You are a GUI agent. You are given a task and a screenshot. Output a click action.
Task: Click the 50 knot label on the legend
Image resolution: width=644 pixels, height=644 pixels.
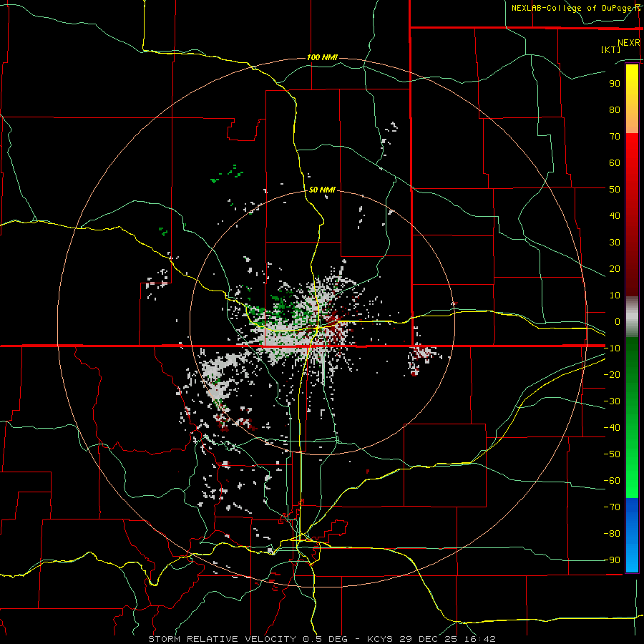(x=615, y=190)
